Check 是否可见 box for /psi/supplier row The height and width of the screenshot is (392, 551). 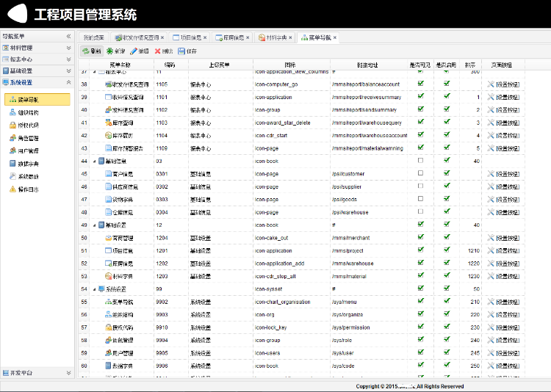[x=420, y=186]
